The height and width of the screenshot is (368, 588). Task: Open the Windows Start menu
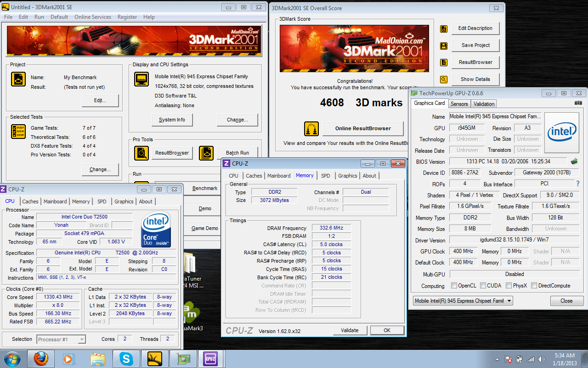pyautogui.click(x=11, y=359)
